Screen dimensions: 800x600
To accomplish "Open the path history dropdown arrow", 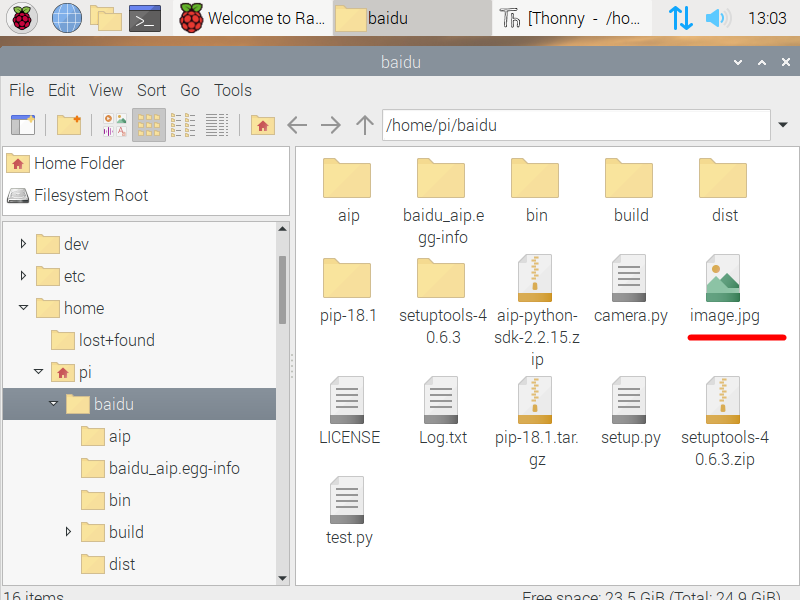I will (783, 125).
